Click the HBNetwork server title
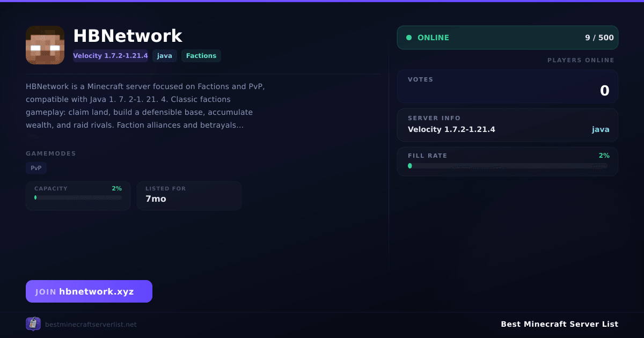 click(128, 36)
